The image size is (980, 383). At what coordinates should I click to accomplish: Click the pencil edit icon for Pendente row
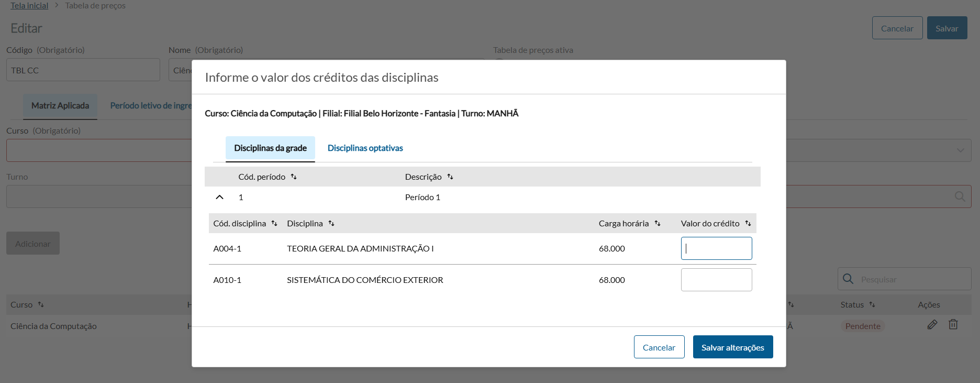point(932,325)
